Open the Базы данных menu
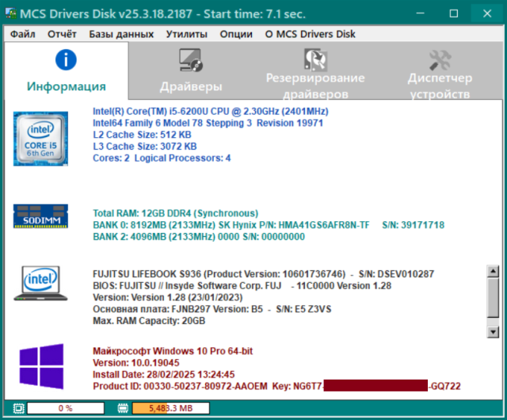This screenshot has width=507, height=420. pyautogui.click(x=121, y=34)
